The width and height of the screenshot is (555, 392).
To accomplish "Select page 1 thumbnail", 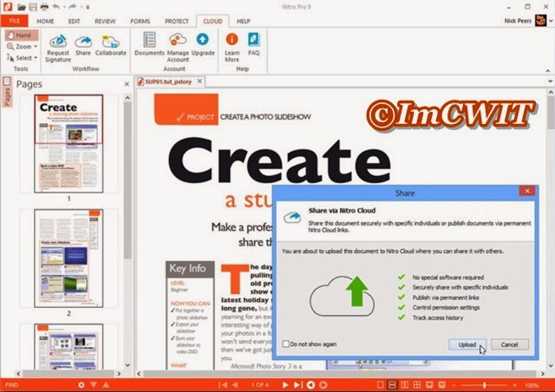I will pyautogui.click(x=69, y=143).
